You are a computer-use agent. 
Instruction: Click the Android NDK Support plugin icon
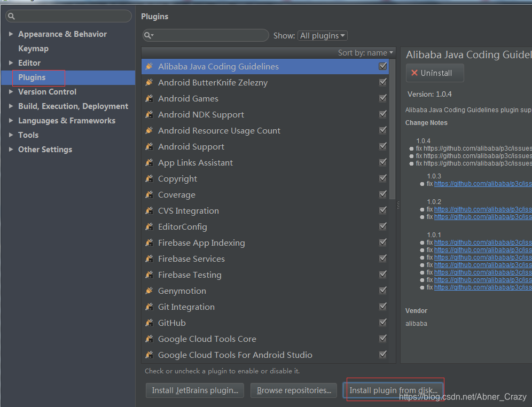point(149,115)
